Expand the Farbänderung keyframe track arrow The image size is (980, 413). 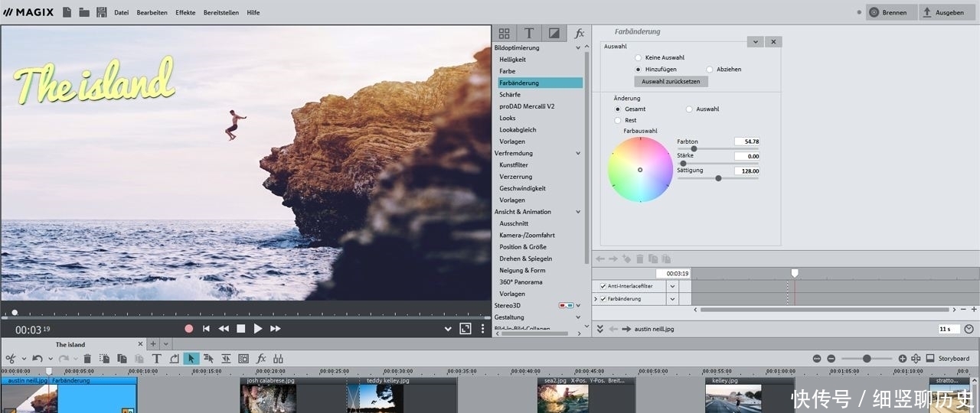click(x=596, y=299)
